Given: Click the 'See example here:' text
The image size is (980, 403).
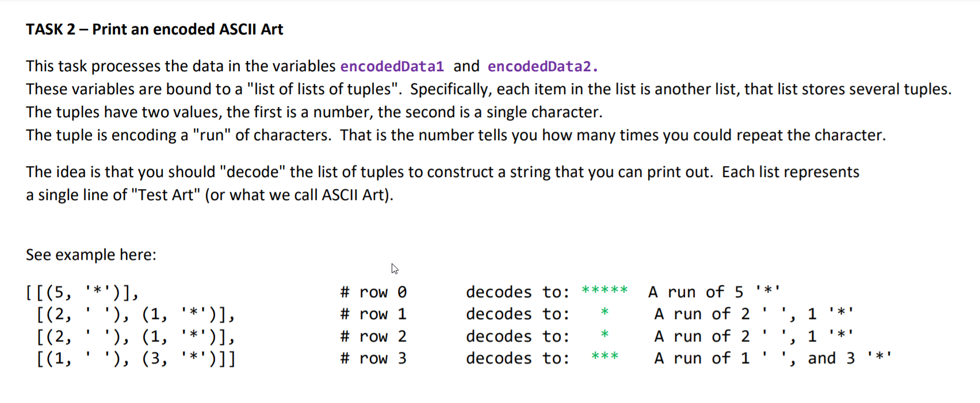Looking at the screenshot, I should pyautogui.click(x=91, y=255).
